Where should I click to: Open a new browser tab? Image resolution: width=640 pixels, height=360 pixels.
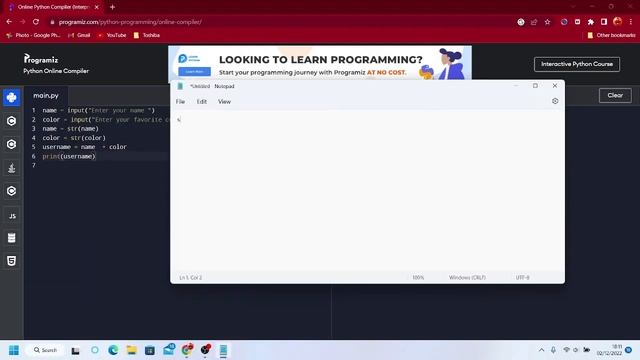click(x=112, y=7)
